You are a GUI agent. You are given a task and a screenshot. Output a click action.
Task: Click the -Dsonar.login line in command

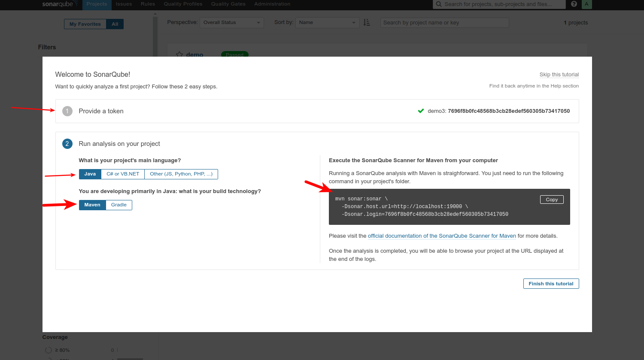point(425,215)
